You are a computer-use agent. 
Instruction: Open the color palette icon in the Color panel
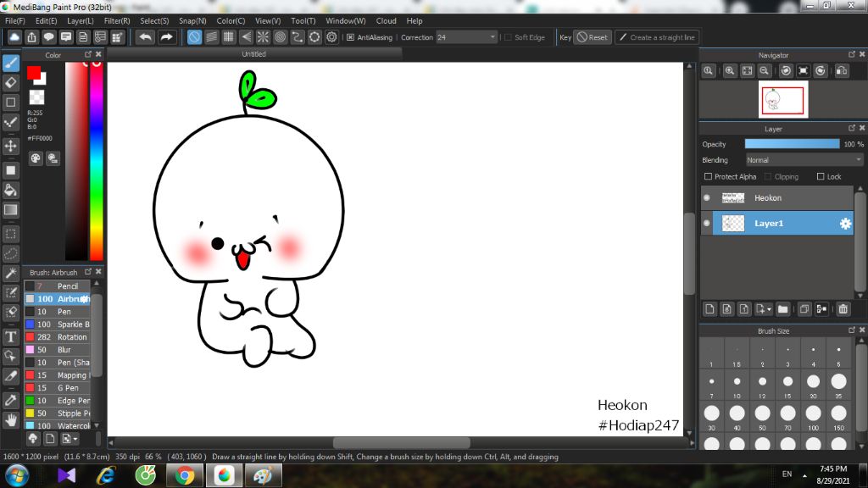tap(36, 158)
